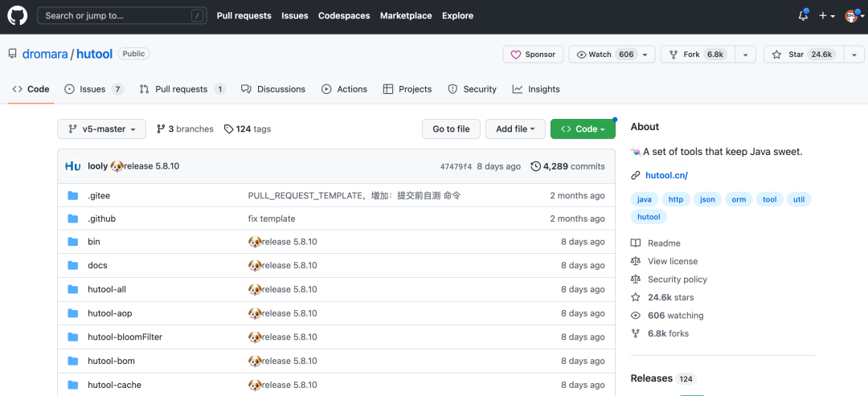Expand the v5-master branch dropdown

[102, 129]
